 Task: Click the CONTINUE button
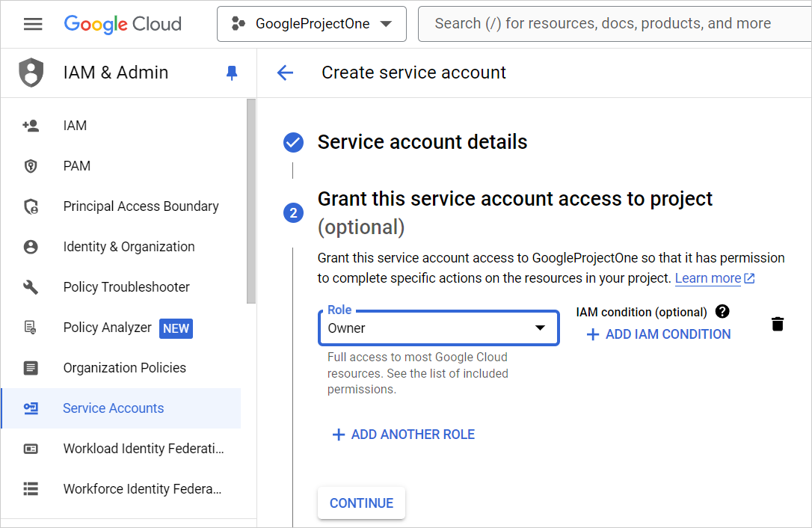click(x=361, y=503)
